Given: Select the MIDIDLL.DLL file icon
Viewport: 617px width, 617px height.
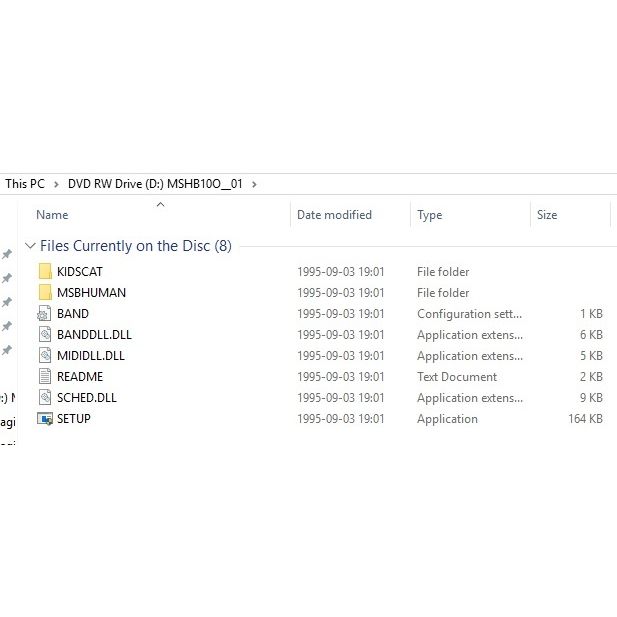Looking at the screenshot, I should 45,355.
